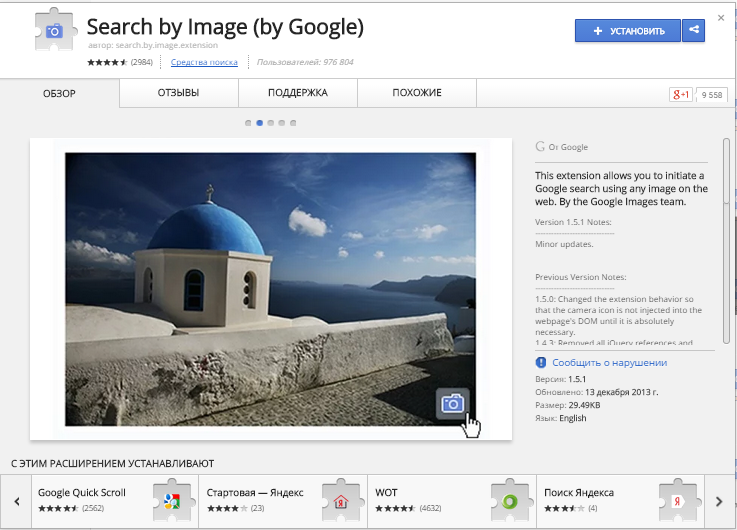This screenshot has width=737, height=530.
Task: Click the WOT green ring extension icon
Action: click(510, 501)
